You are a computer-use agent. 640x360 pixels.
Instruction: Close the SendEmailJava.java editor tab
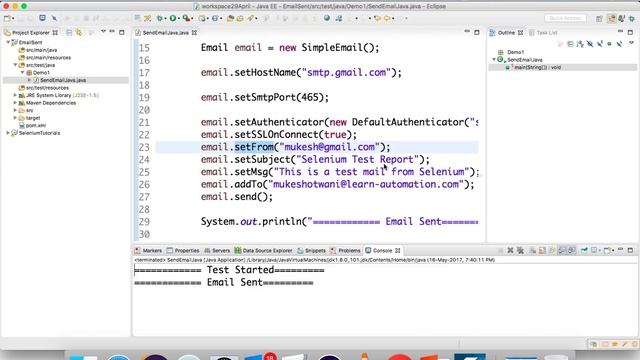(x=194, y=33)
